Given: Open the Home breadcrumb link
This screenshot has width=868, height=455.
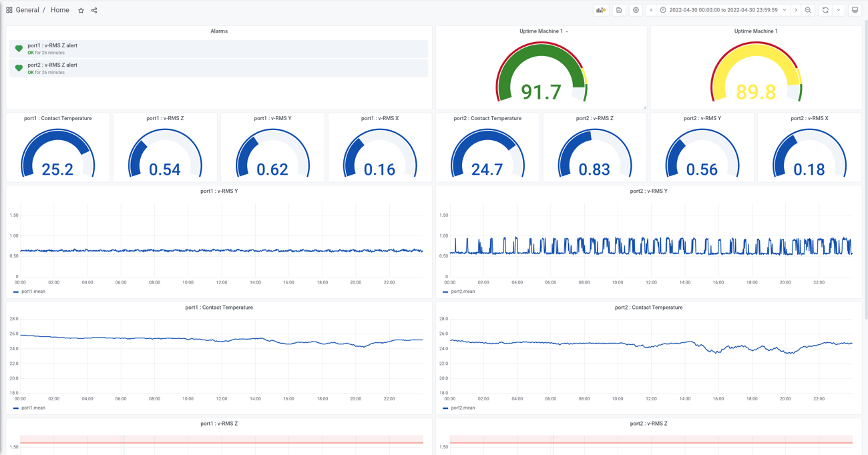Looking at the screenshot, I should [x=59, y=10].
